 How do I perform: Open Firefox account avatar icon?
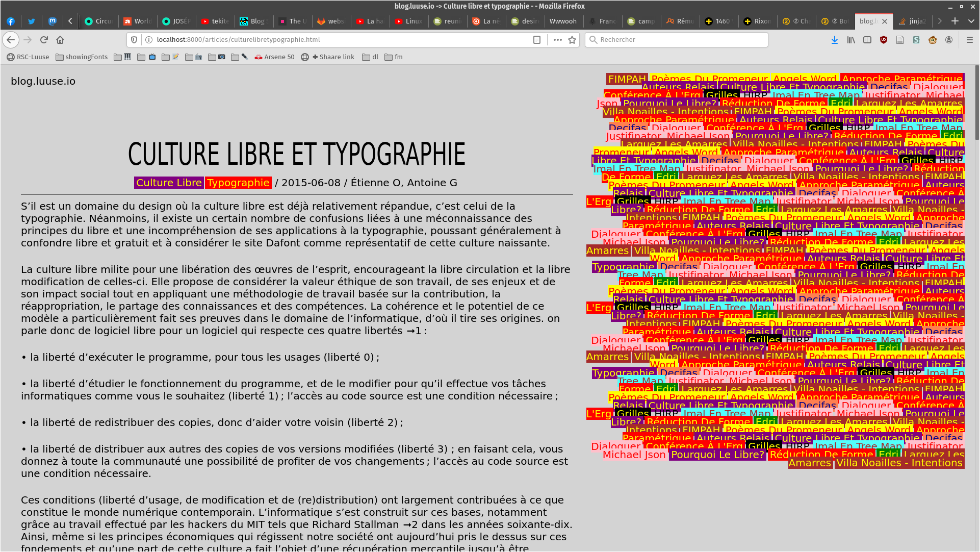(x=949, y=40)
